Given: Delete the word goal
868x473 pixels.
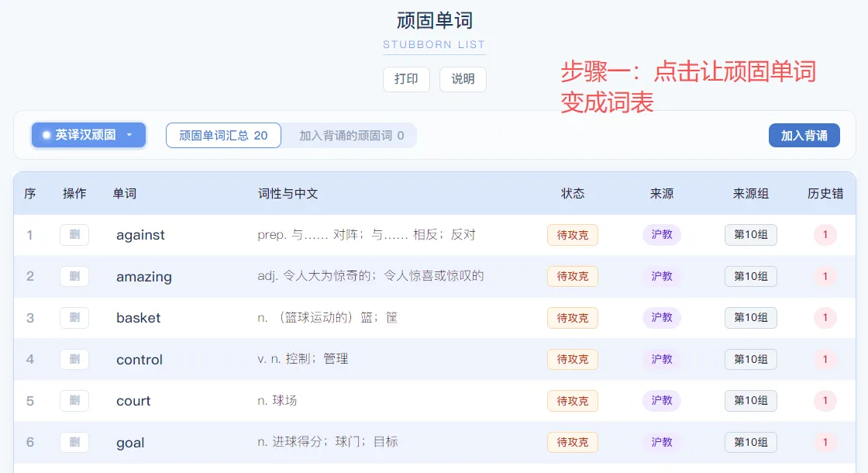Looking at the screenshot, I should coord(74,443).
